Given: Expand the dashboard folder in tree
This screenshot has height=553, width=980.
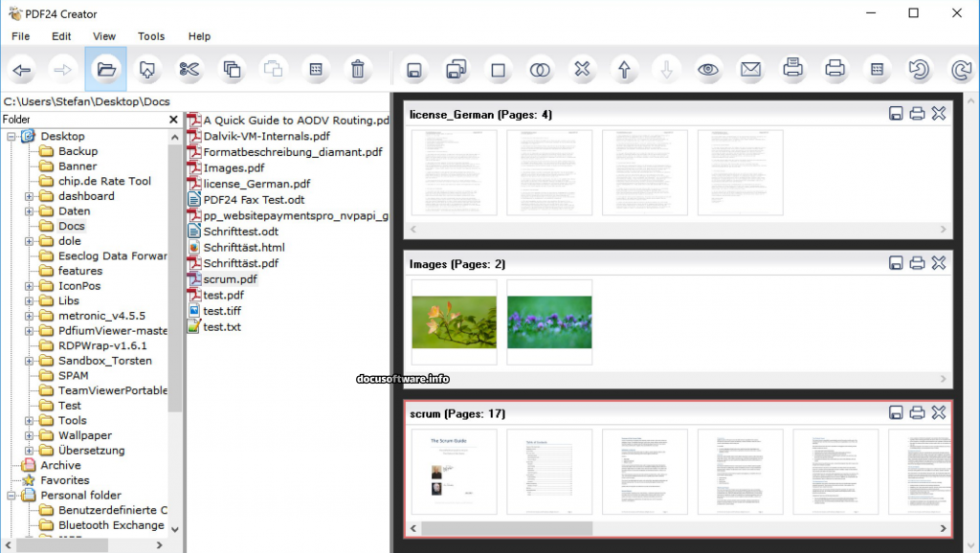Looking at the screenshot, I should (29, 196).
